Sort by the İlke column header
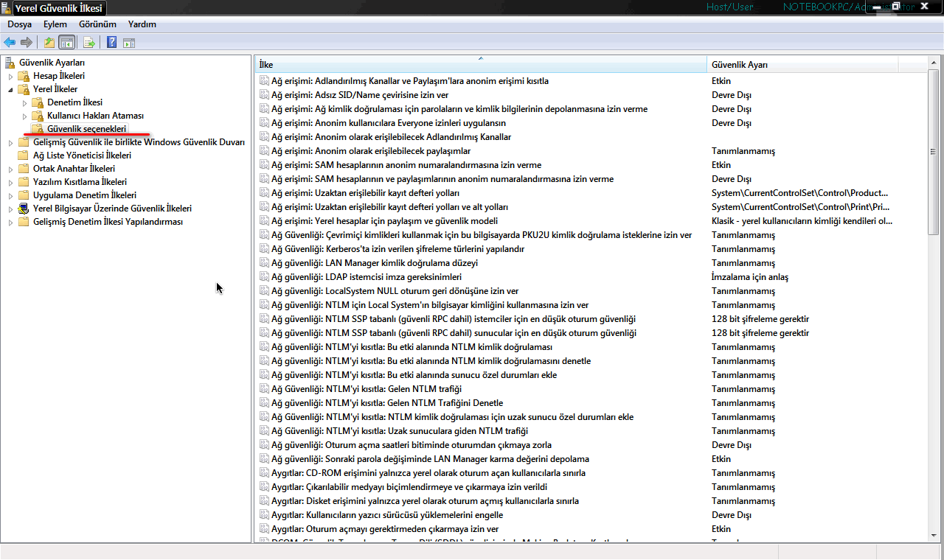The image size is (944, 560). coord(481,65)
